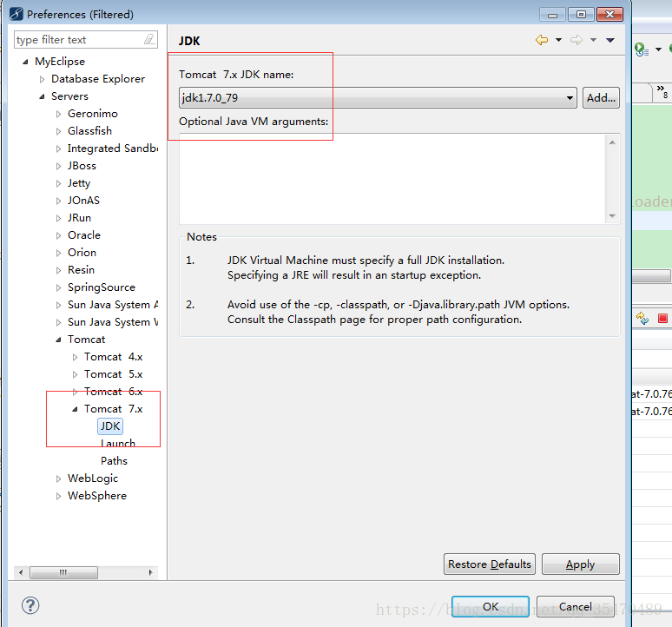Expand the Database Explorer node
The height and width of the screenshot is (627, 672).
pyautogui.click(x=42, y=79)
